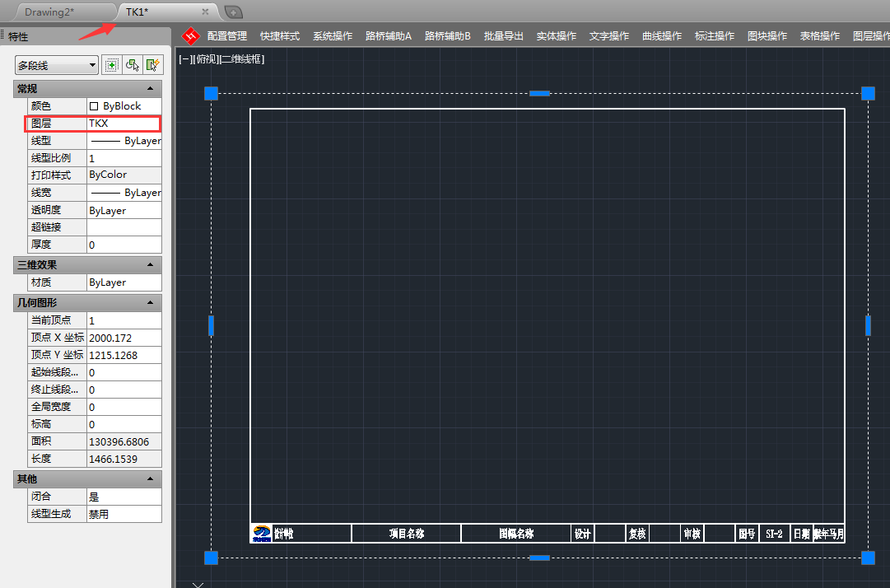Click the 全局宽度 value field
Screen dimensions: 890x588
[124, 407]
